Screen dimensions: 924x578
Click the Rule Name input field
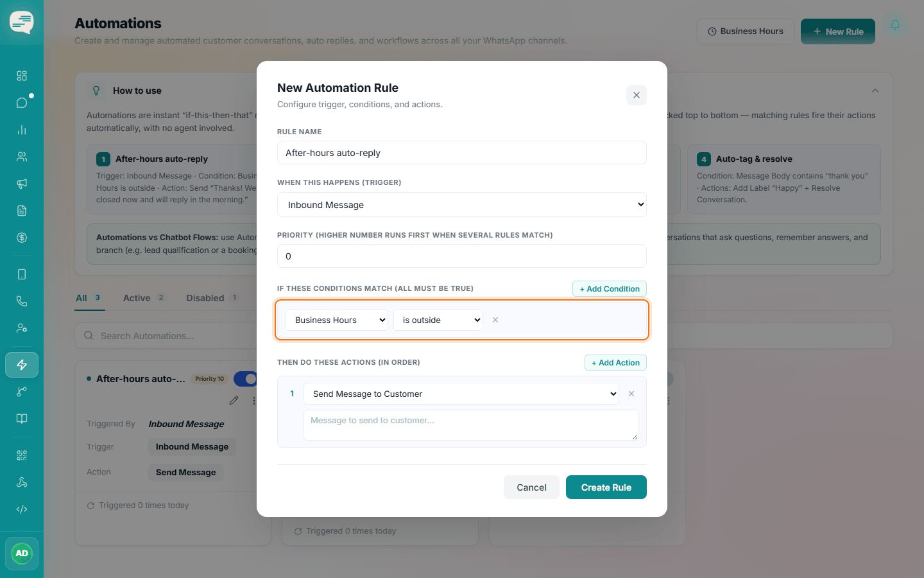462,153
